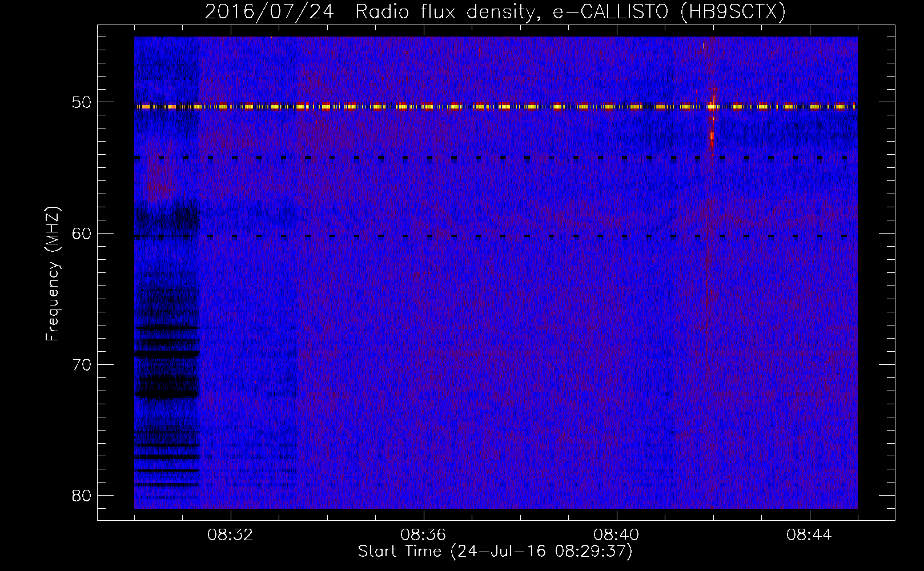Click the 08:32 time tick label
The image size is (924, 571).
[x=230, y=535]
